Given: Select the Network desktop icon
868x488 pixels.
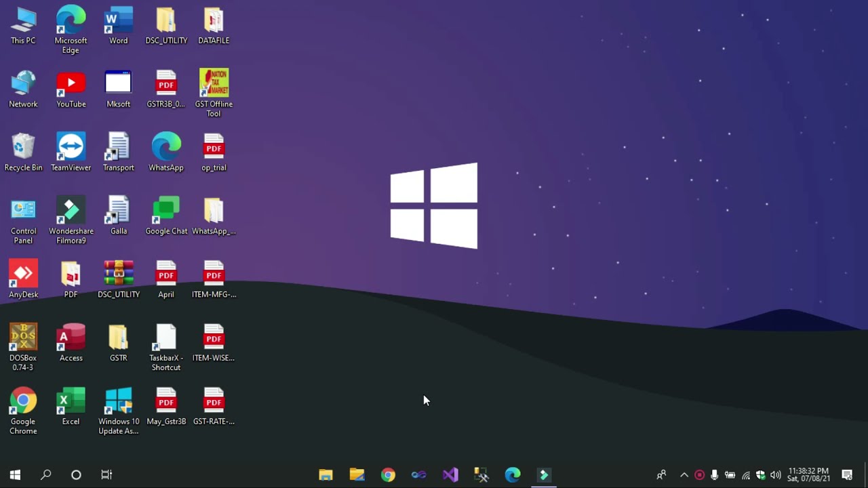Looking at the screenshot, I should [23, 89].
